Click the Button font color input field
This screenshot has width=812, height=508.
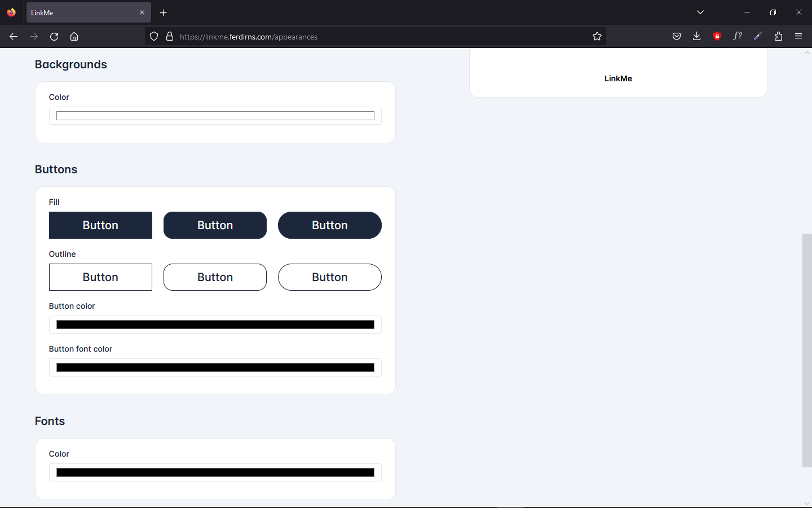(x=215, y=367)
